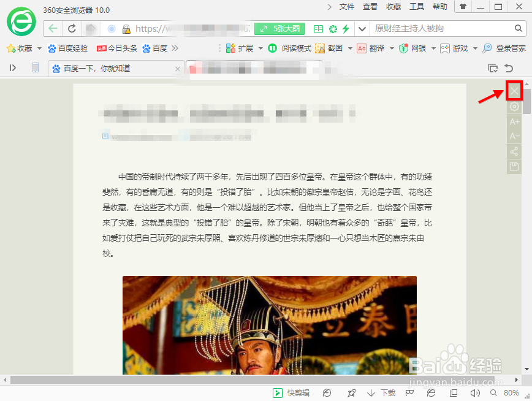Click the green spinning accelerator icon

point(333,29)
